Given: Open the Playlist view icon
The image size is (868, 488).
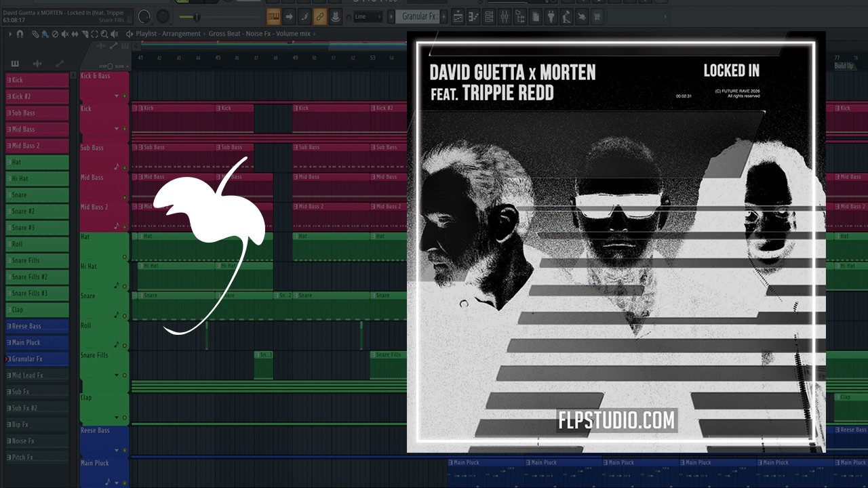Looking at the screenshot, I should pyautogui.click(x=458, y=16).
